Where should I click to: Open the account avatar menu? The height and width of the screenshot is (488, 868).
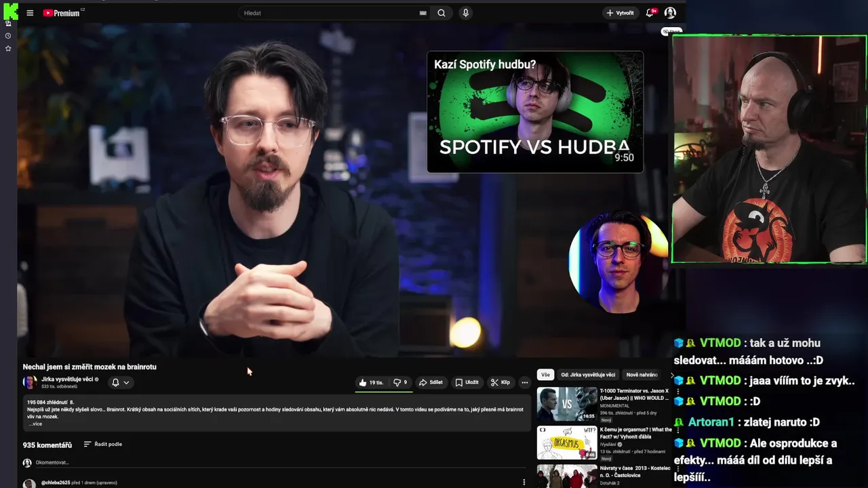670,13
